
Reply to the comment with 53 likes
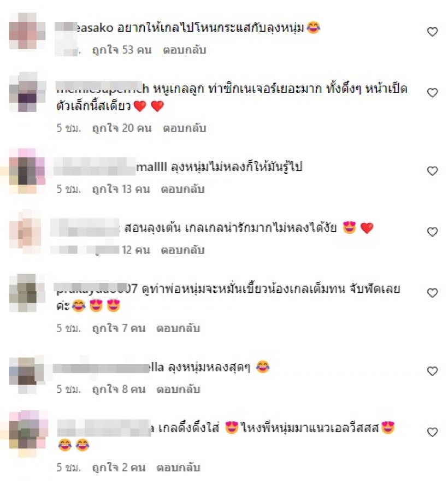pyautogui.click(x=184, y=50)
